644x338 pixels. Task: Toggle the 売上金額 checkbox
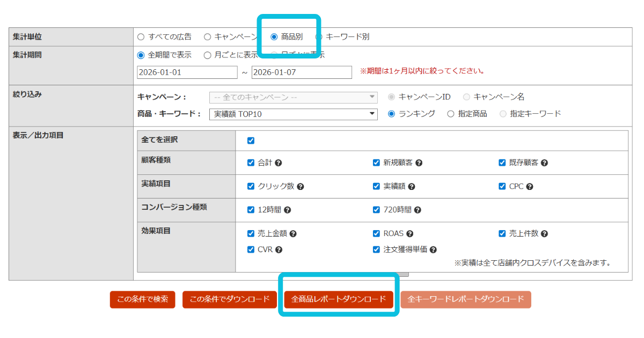click(x=251, y=234)
